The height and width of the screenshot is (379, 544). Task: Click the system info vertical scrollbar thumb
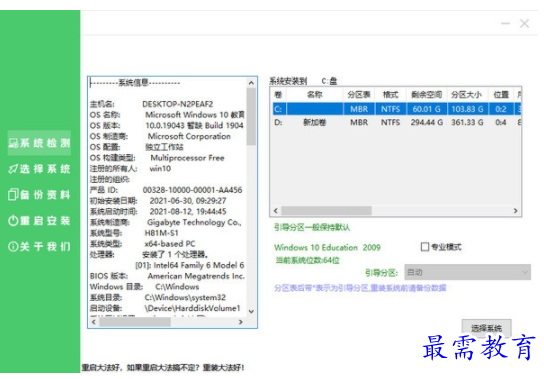[251, 116]
